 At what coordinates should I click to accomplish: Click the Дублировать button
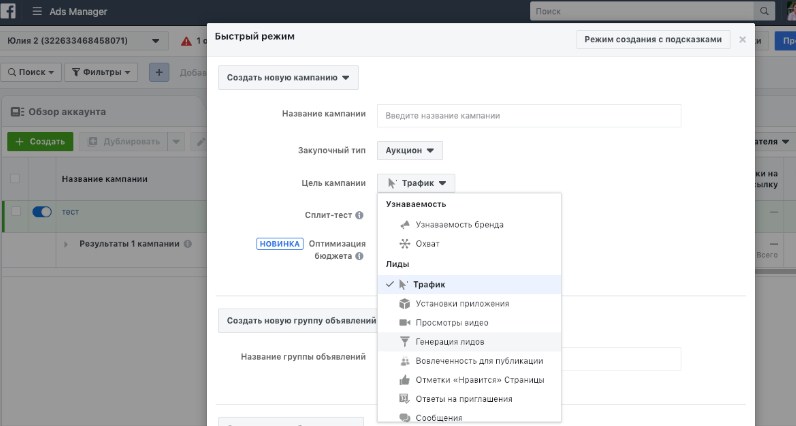pos(124,142)
